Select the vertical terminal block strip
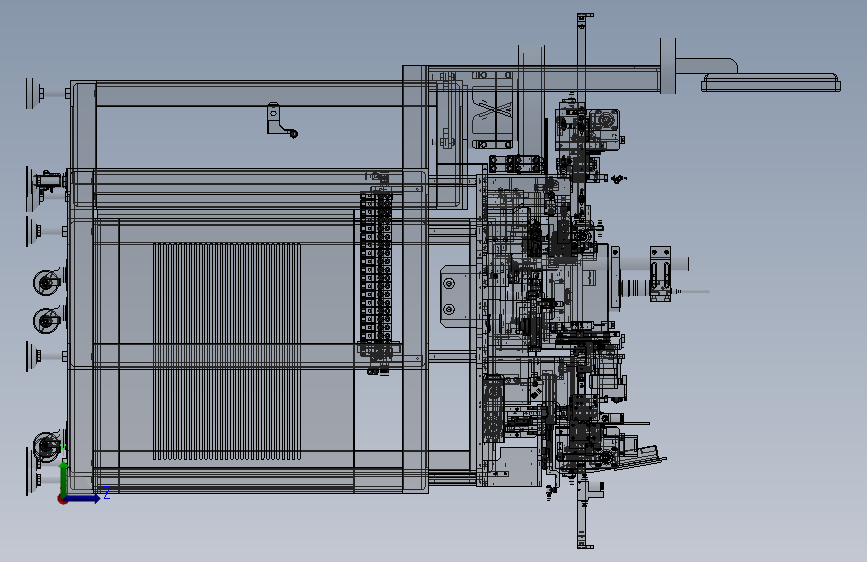 [x=377, y=268]
